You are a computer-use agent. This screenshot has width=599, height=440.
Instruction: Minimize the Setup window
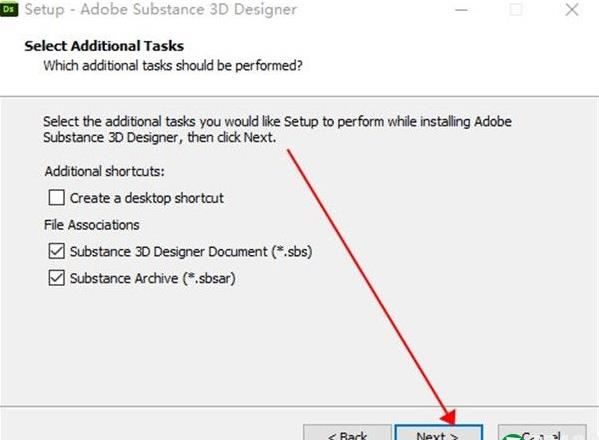pos(461,10)
